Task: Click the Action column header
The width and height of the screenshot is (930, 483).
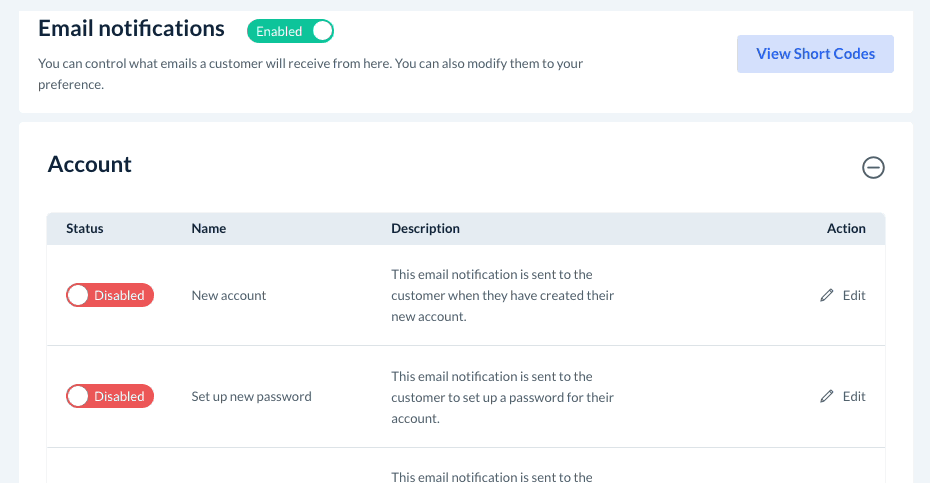Action: tap(846, 229)
